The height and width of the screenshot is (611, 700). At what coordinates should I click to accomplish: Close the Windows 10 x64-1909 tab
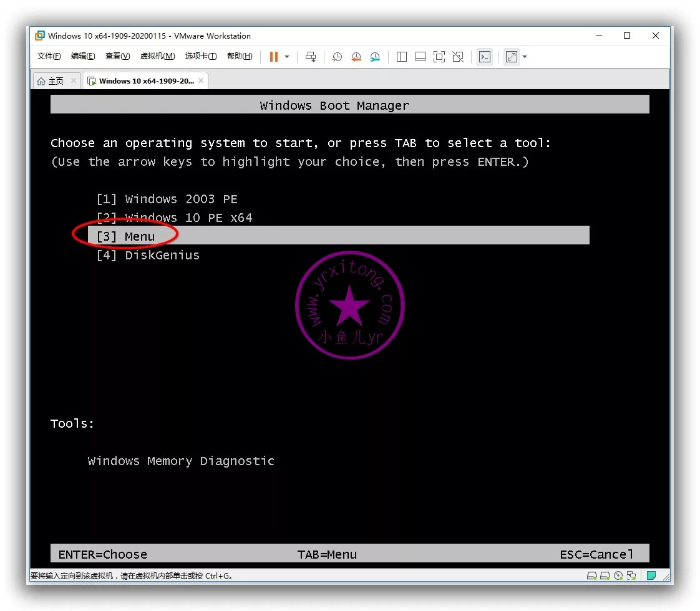[x=202, y=80]
